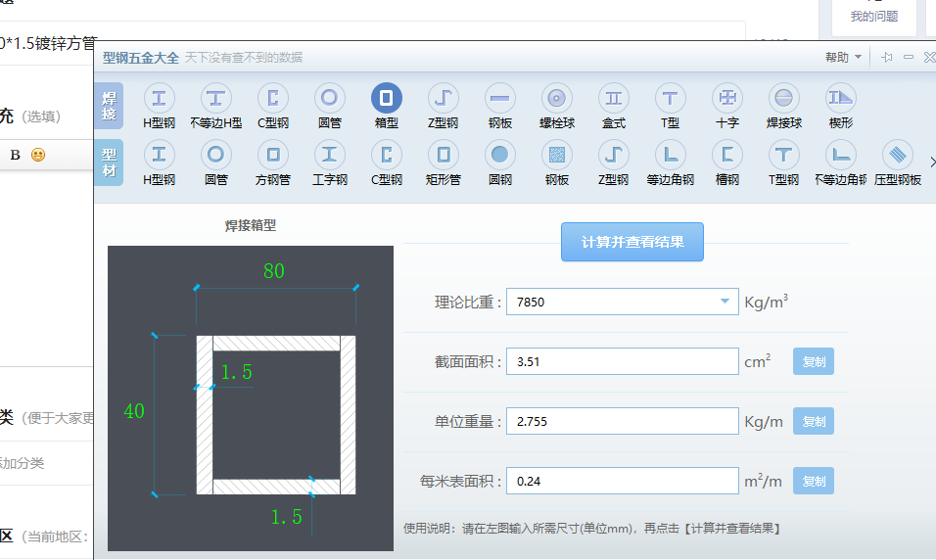The image size is (936, 560).
Task: Select the 不等边H型 section icon
Action: click(215, 98)
